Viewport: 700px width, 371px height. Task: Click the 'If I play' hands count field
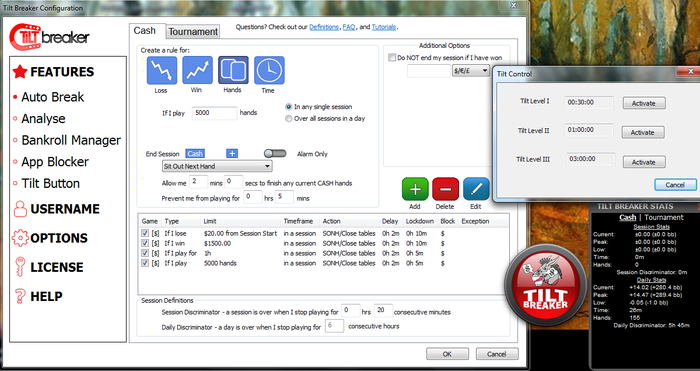coord(214,113)
